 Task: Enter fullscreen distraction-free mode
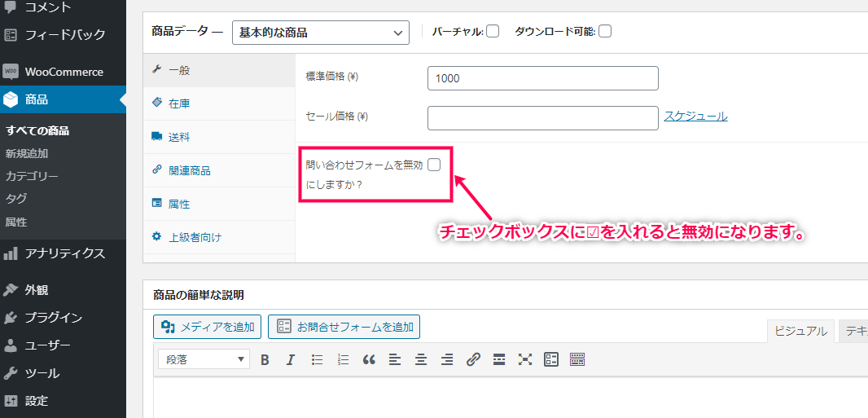point(524,360)
